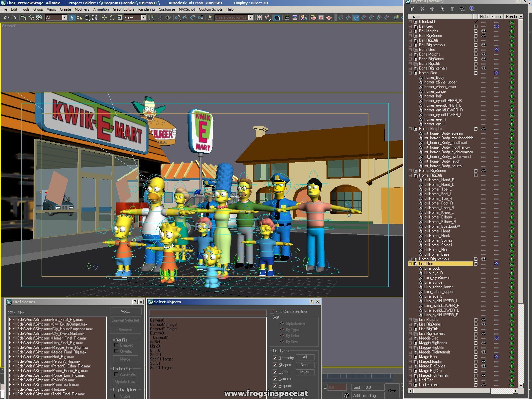
Task: Open the Animation menu
Action: (101, 9)
